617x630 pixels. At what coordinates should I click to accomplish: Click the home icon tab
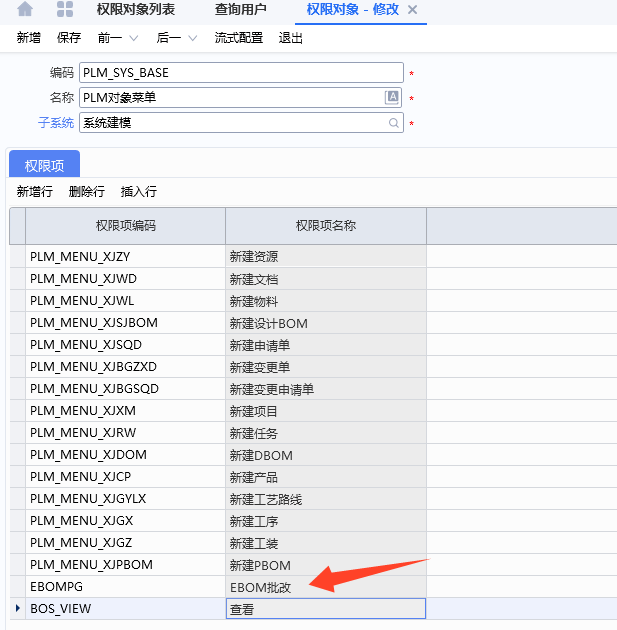(25, 10)
